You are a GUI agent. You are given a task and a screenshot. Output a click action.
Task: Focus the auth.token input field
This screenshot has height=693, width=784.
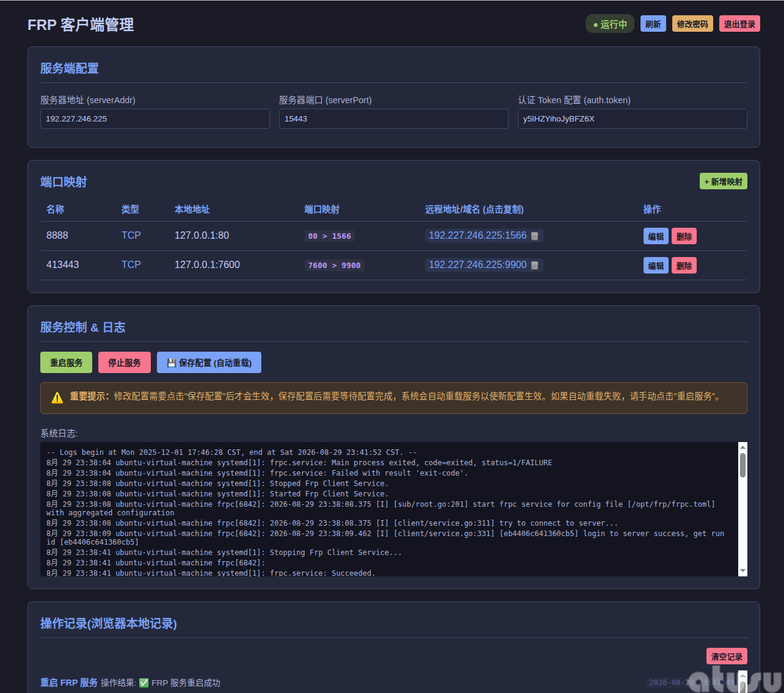click(x=633, y=119)
